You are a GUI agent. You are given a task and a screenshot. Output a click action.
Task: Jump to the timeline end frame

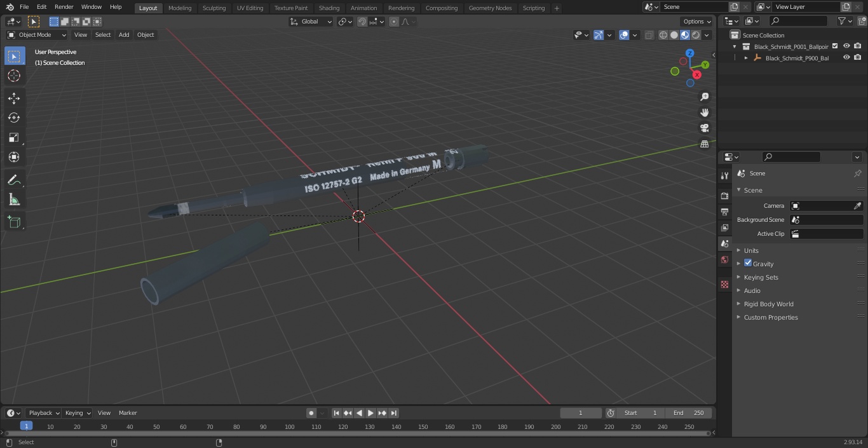394,413
